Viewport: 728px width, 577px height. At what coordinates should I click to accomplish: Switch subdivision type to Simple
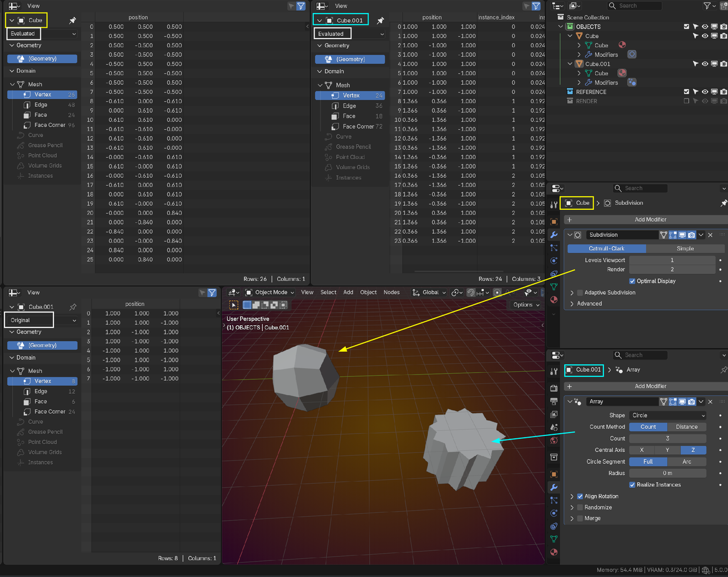tap(685, 248)
